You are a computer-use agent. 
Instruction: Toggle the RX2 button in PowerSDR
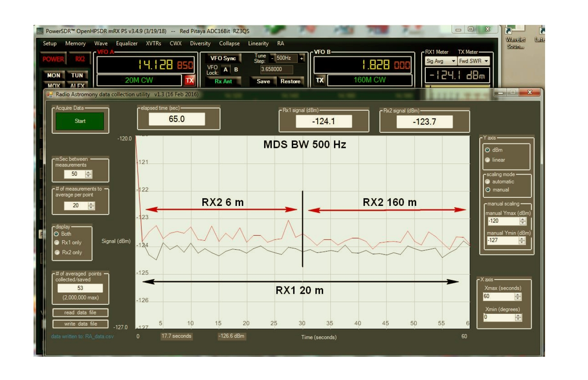(x=80, y=59)
